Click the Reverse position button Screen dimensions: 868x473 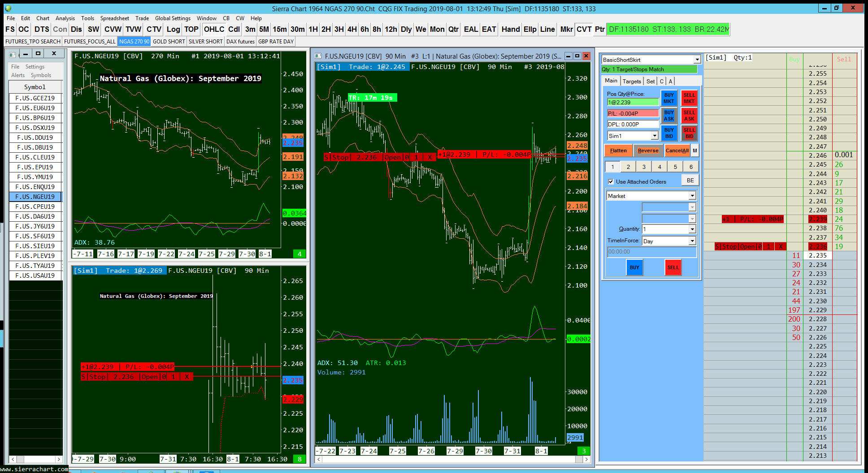point(648,150)
